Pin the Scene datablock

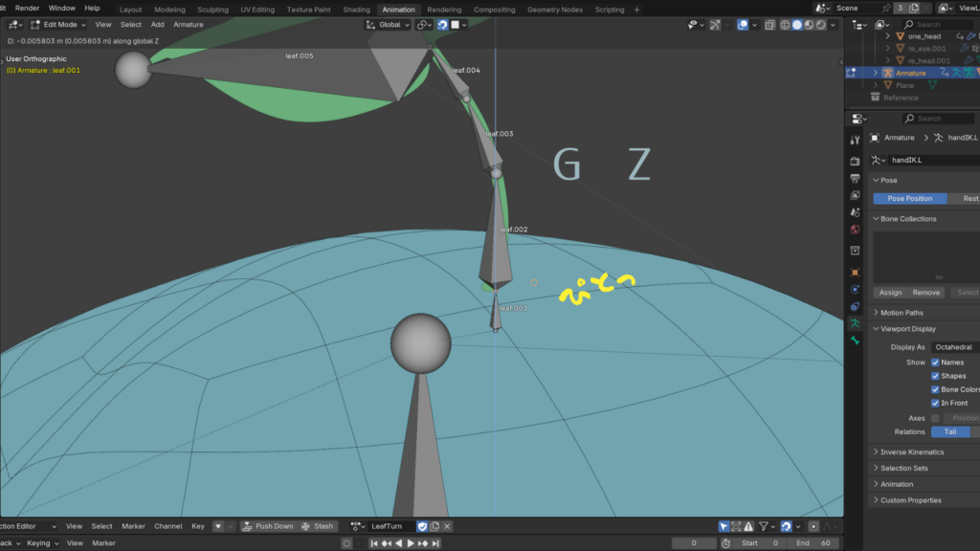pos(886,8)
